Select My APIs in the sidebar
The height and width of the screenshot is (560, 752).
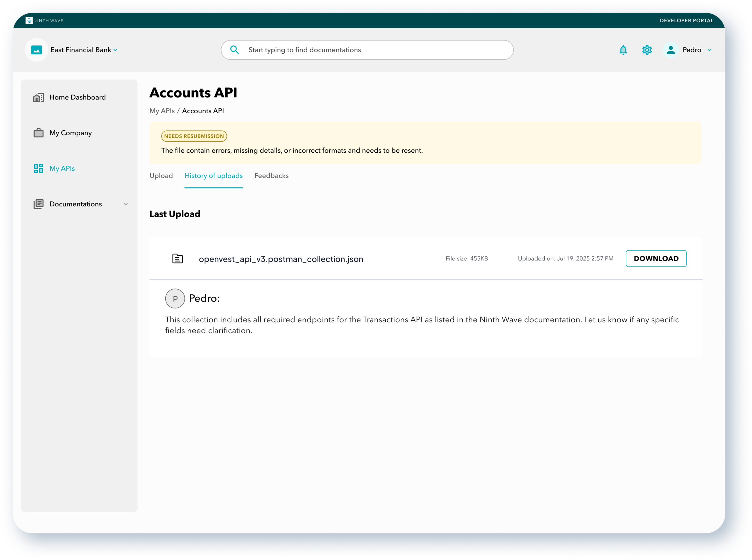(62, 168)
